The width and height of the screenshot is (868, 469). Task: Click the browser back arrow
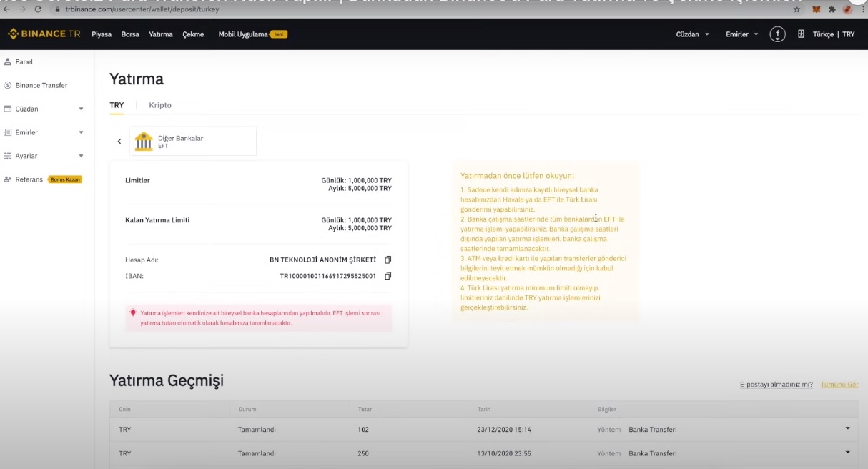(x=7, y=9)
